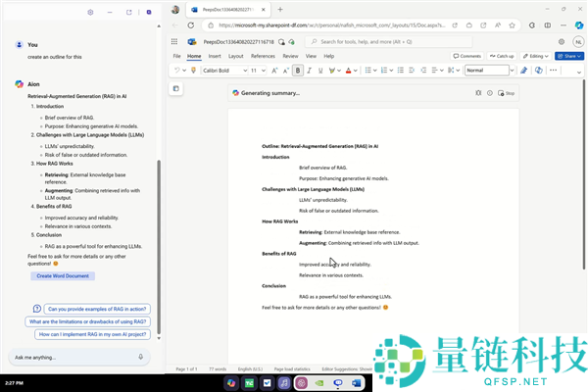Open the Help tab
The height and width of the screenshot is (392, 588).
[x=329, y=56]
